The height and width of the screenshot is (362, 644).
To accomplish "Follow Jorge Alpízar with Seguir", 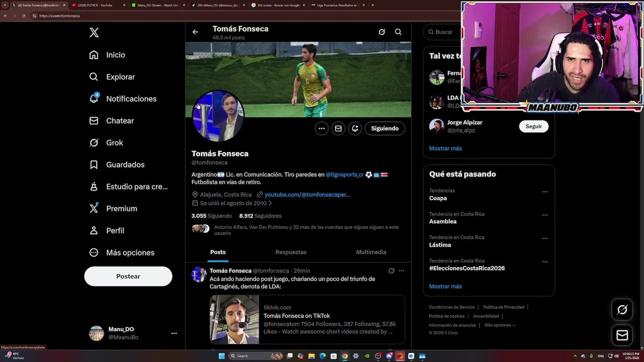I will tap(534, 126).
